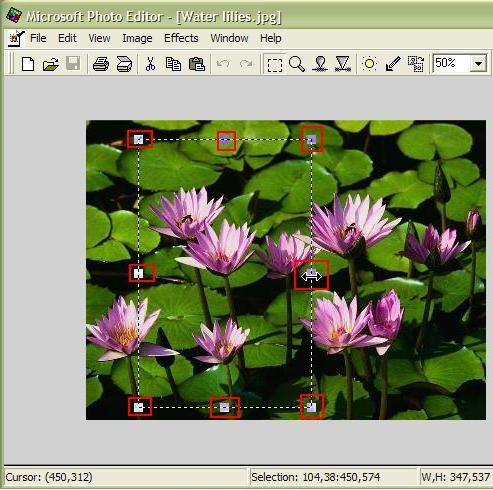The width and height of the screenshot is (493, 490).
Task: Expand the 50% zoom dropdown arrow
Action: pyautogui.click(x=478, y=63)
